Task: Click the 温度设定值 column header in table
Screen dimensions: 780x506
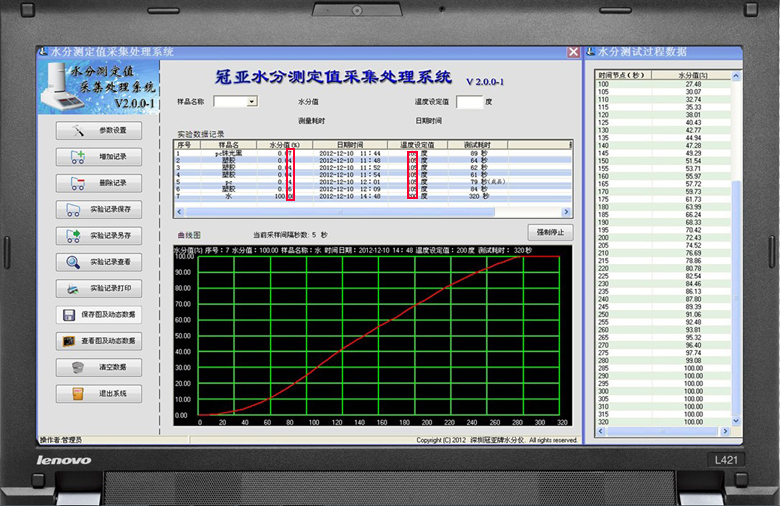Action: point(417,145)
